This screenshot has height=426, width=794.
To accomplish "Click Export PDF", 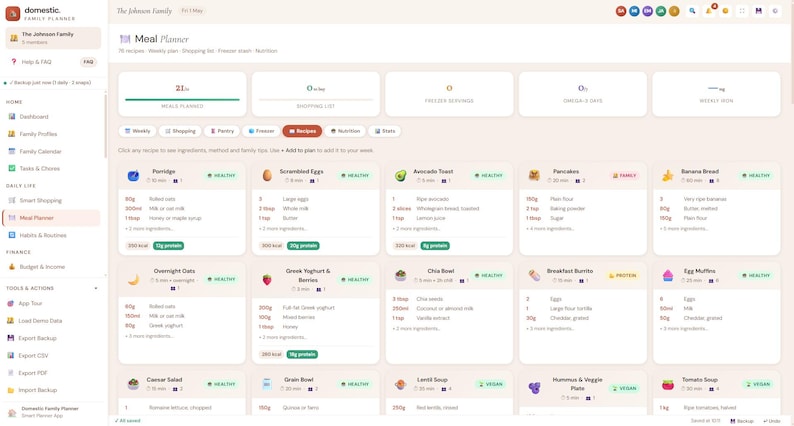I will [52, 373].
